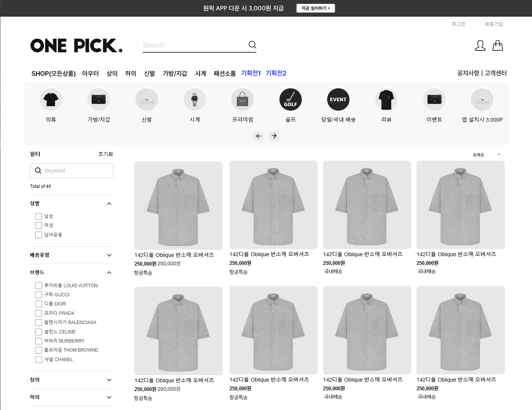Open the 기획전1 menu link
This screenshot has width=532, height=410.
251,73
